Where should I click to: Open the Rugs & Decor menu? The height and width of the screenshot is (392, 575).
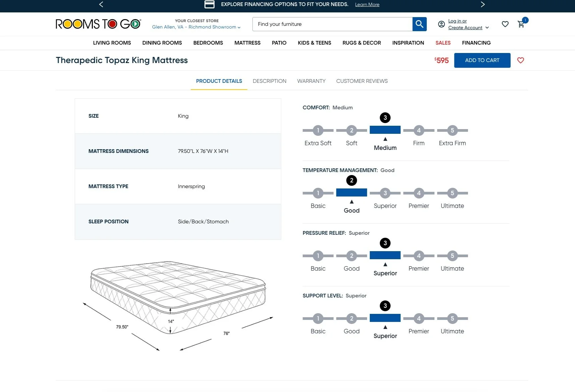click(x=362, y=43)
